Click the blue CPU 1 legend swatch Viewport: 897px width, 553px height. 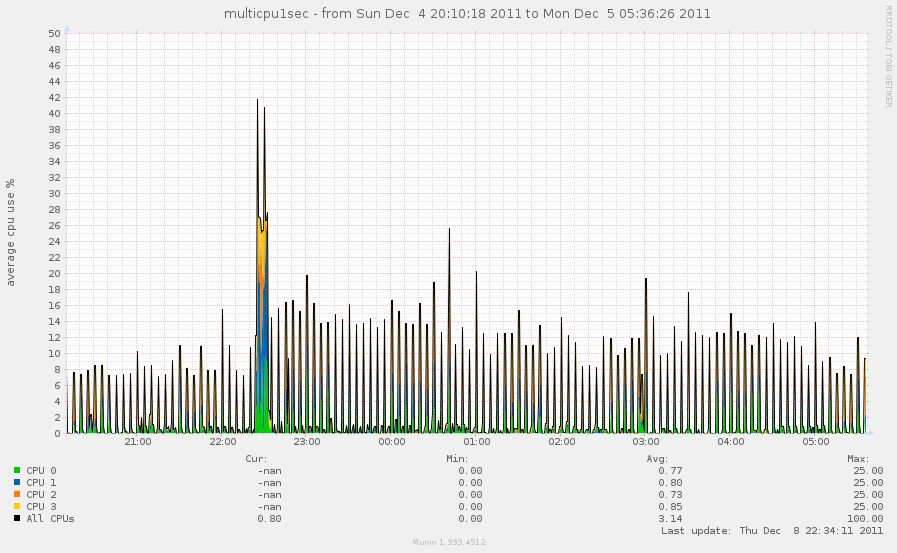click(17, 482)
